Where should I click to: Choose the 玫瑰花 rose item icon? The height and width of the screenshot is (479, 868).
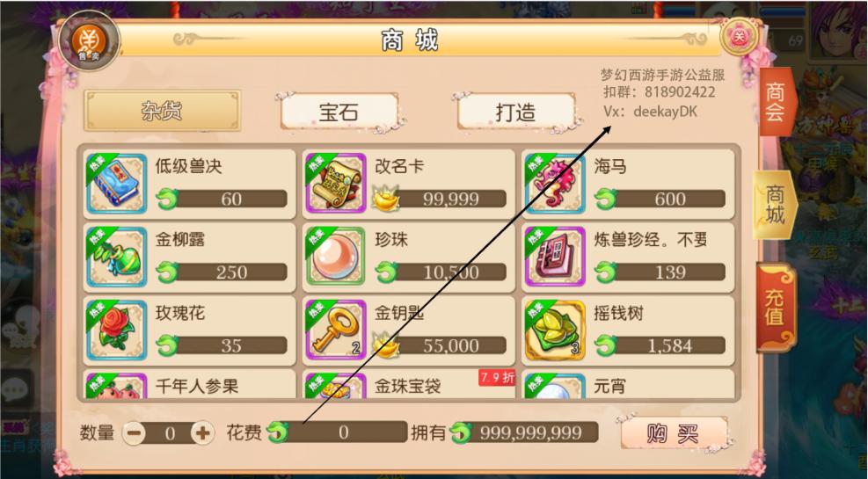[117, 330]
